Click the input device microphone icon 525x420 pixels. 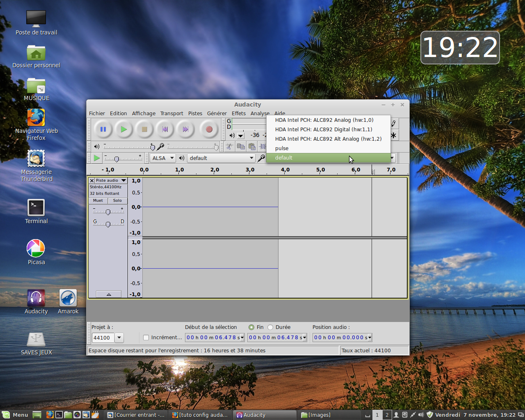pyautogui.click(x=261, y=158)
